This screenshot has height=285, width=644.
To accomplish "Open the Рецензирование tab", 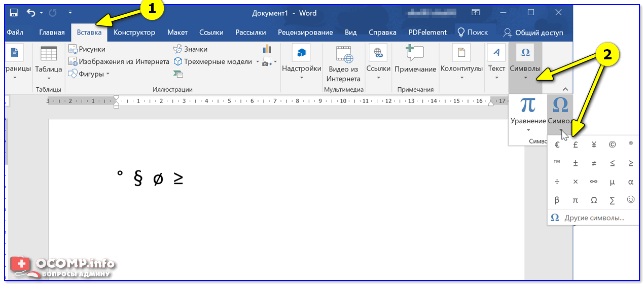I will click(305, 32).
